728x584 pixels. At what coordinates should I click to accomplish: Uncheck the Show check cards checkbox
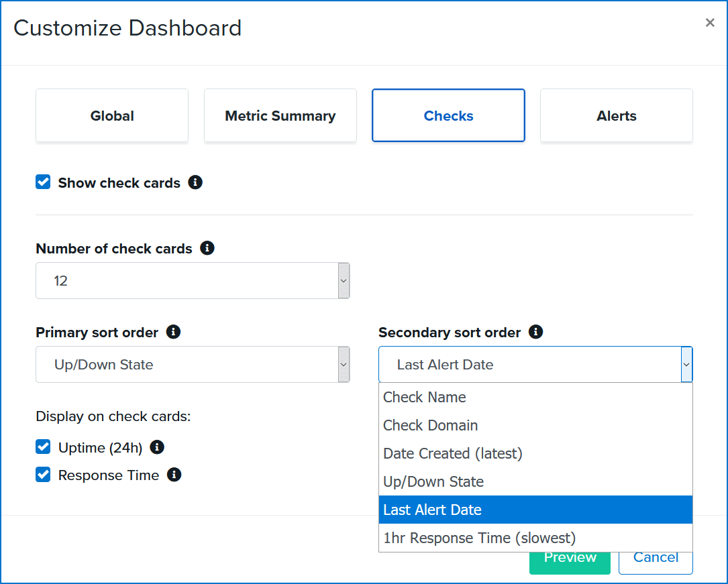42,182
